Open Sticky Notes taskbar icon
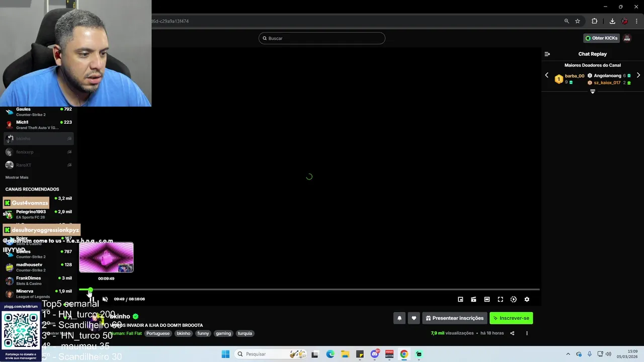 point(360,354)
